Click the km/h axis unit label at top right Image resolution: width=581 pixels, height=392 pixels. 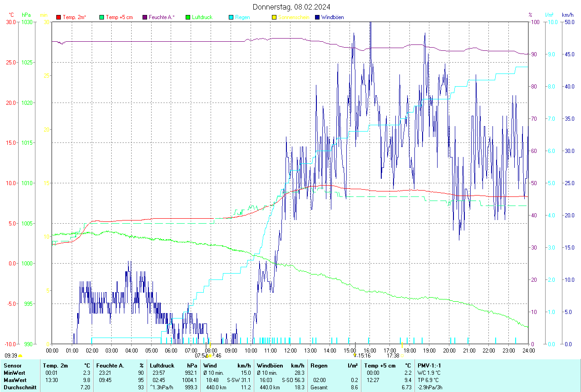(x=567, y=15)
